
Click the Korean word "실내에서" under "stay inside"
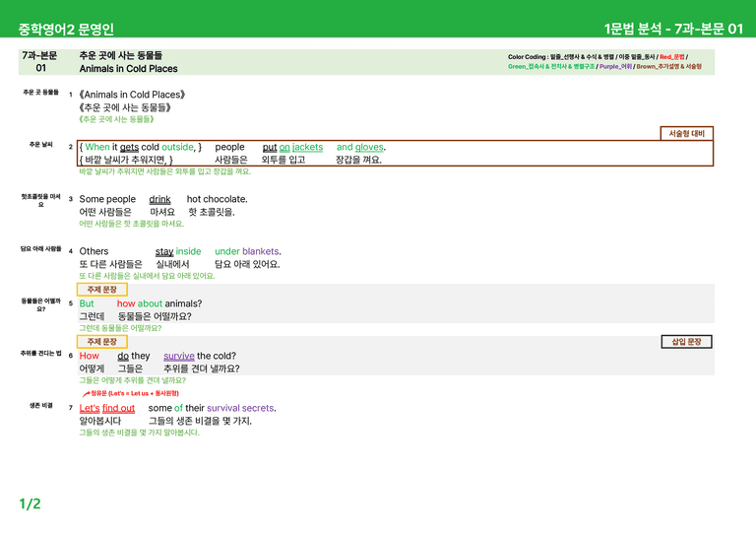click(x=172, y=264)
